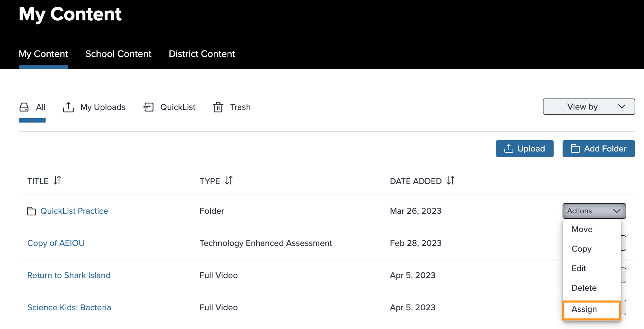Screen dimensions: 644x329
Task: Click the Upload button
Action: click(x=524, y=149)
